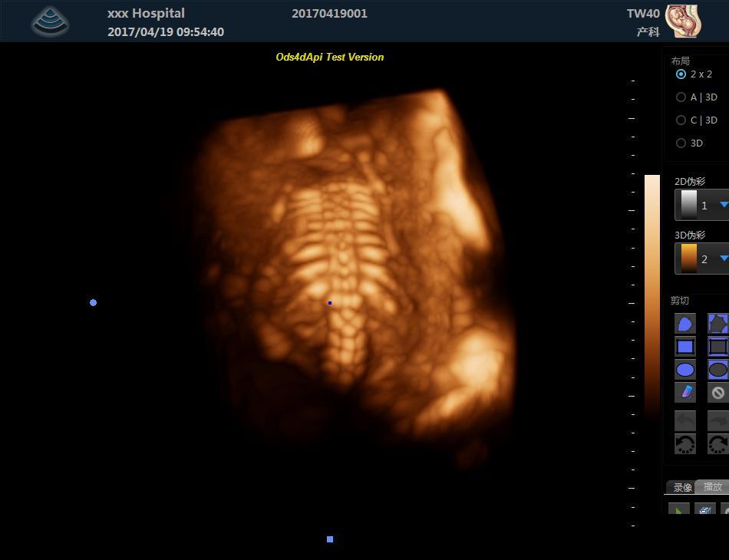Click the green play recording icon
The width and height of the screenshot is (729, 560).
[x=679, y=509]
